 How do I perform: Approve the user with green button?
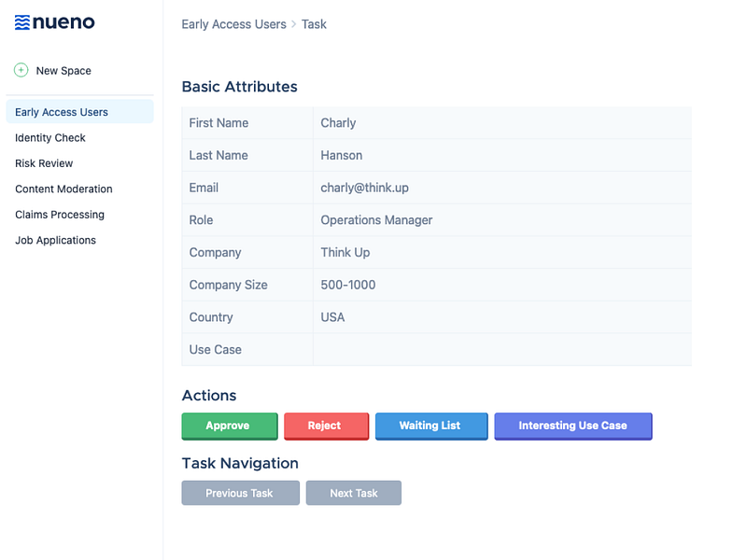[230, 426]
